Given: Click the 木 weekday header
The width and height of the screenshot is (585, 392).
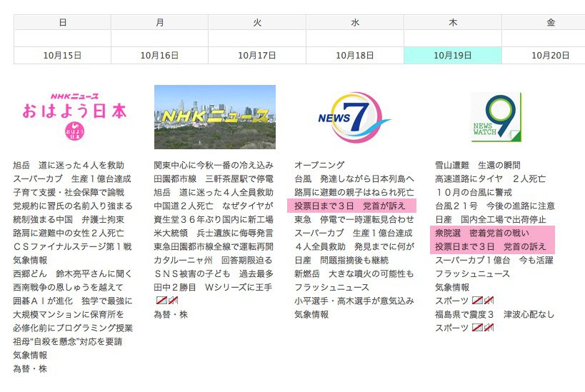Looking at the screenshot, I should click(453, 22).
